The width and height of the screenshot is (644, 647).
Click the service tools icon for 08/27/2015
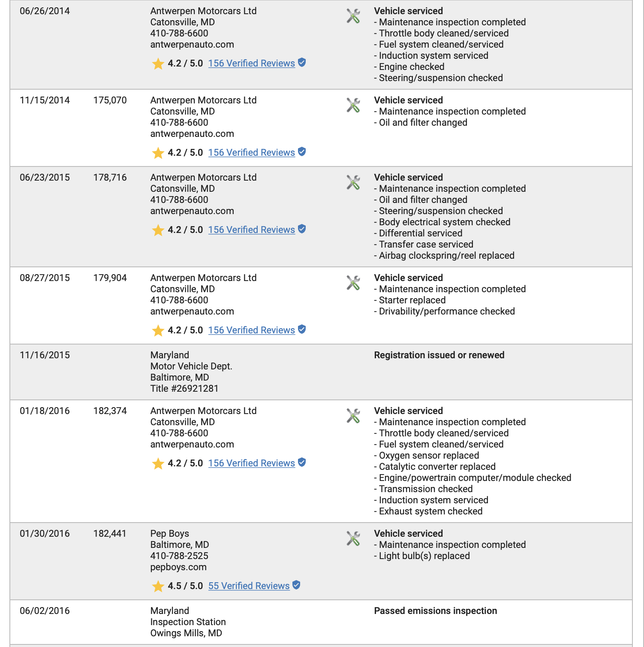point(353,283)
